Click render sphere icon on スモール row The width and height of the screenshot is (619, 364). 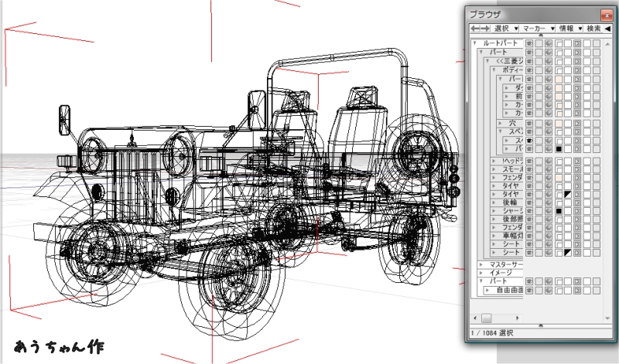549,169
